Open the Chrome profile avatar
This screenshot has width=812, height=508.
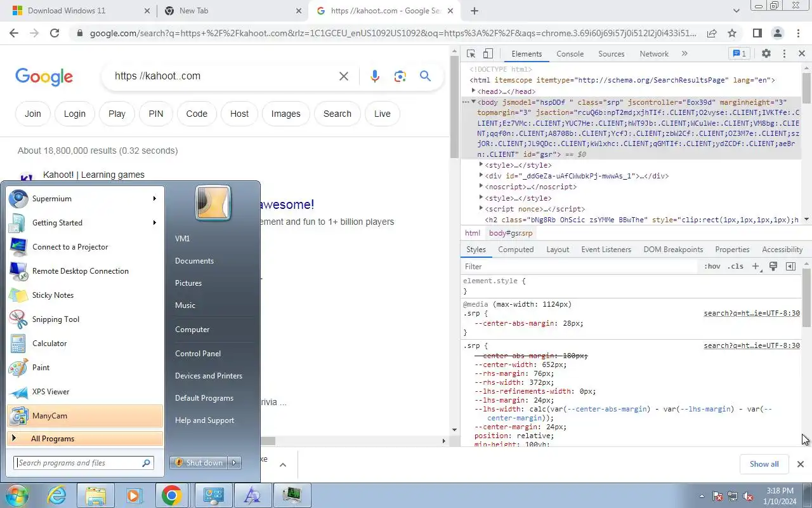[778, 33]
